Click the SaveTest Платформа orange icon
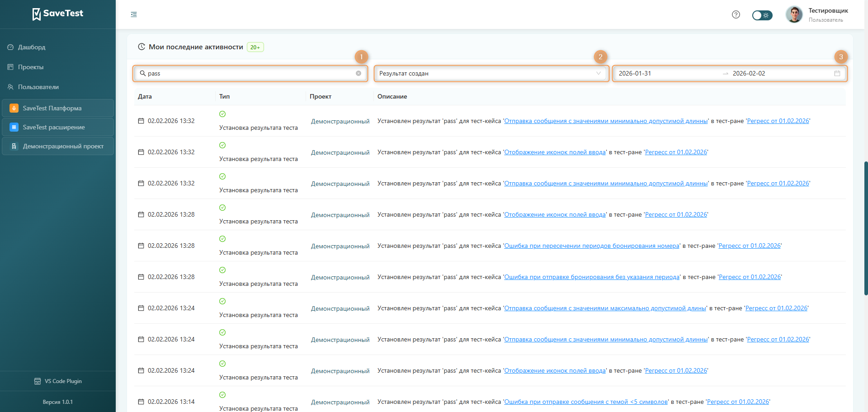 click(x=14, y=108)
